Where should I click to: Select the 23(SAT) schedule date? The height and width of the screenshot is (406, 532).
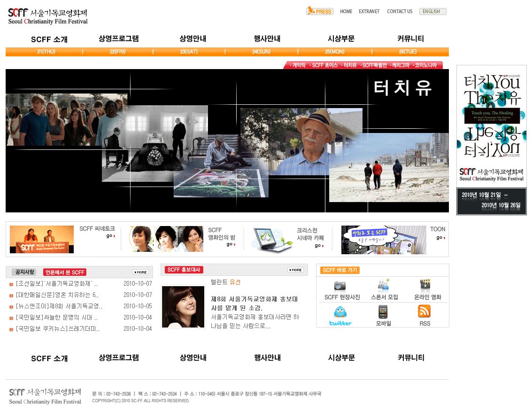pyautogui.click(x=189, y=52)
